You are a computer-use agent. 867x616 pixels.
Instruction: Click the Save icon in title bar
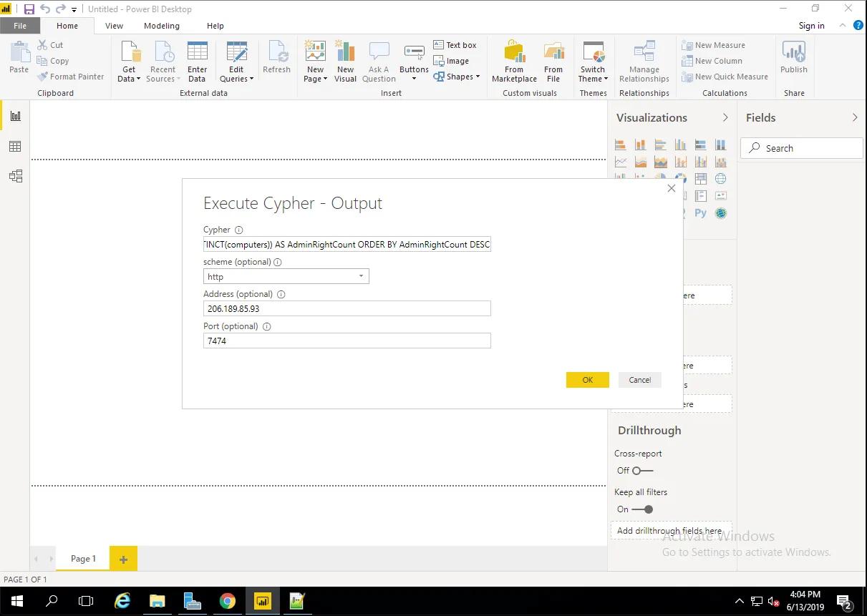(x=29, y=9)
